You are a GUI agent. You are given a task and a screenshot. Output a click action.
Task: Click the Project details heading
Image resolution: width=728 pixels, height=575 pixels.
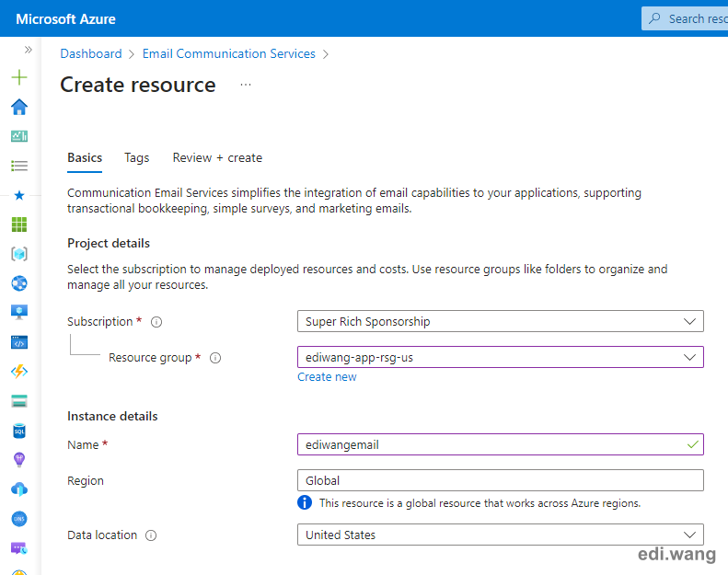pos(109,243)
